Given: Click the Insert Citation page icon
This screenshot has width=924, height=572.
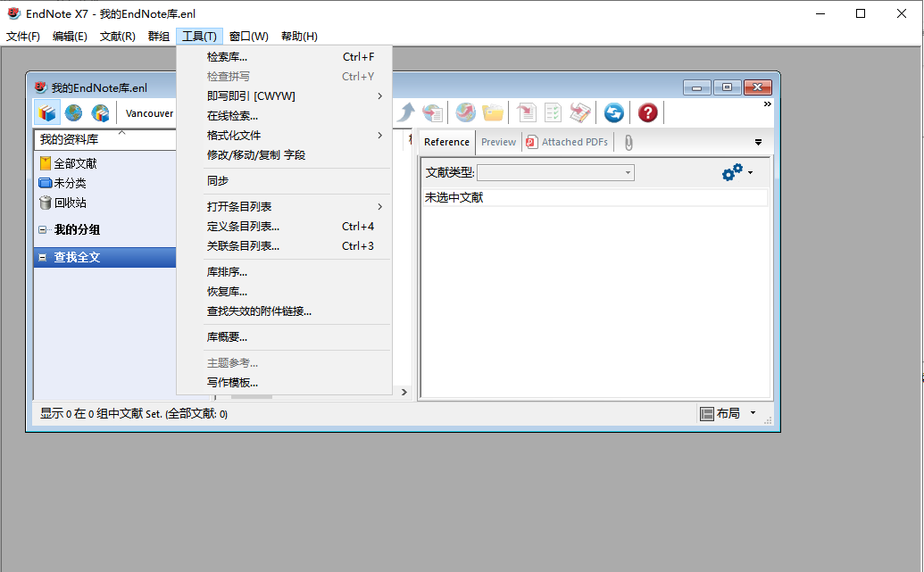Looking at the screenshot, I should [526, 112].
